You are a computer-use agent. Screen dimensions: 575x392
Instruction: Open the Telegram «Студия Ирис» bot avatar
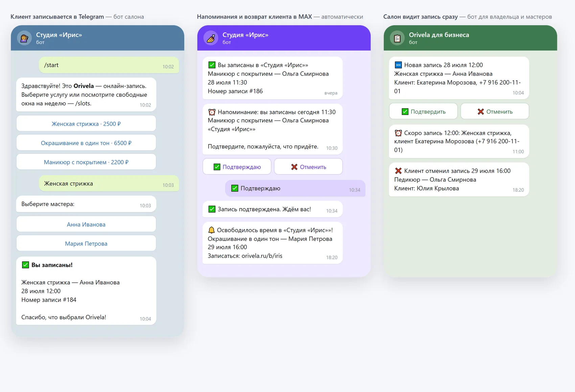24,38
